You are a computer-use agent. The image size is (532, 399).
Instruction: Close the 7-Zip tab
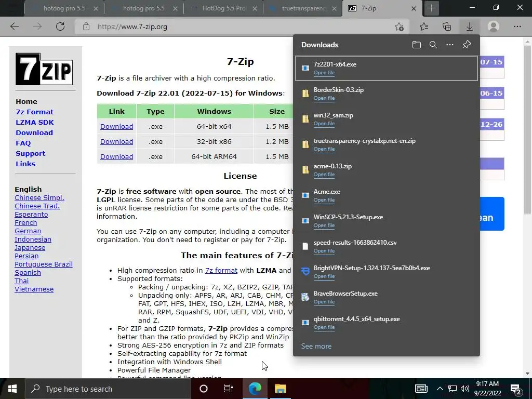point(414,8)
